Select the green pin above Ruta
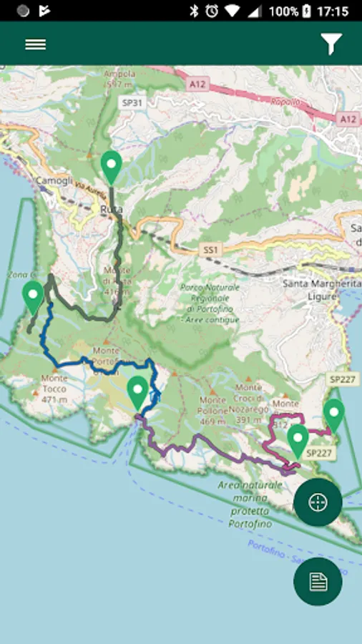Image resolution: width=362 pixels, height=644 pixels. (111, 167)
